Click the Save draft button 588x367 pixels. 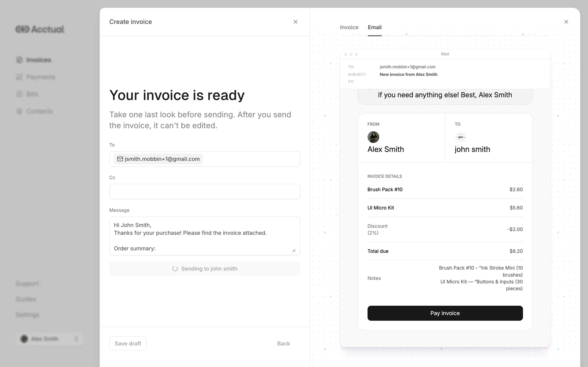[128, 343]
